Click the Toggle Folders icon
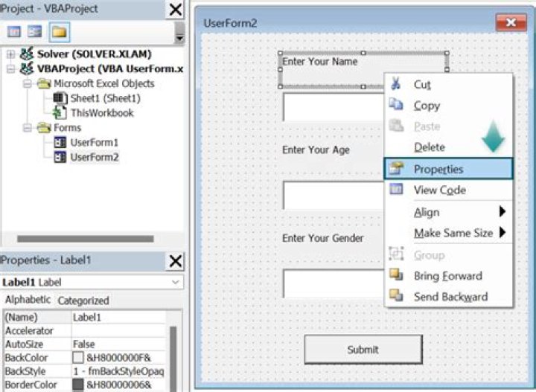This screenshot has height=392, width=536. click(x=59, y=32)
